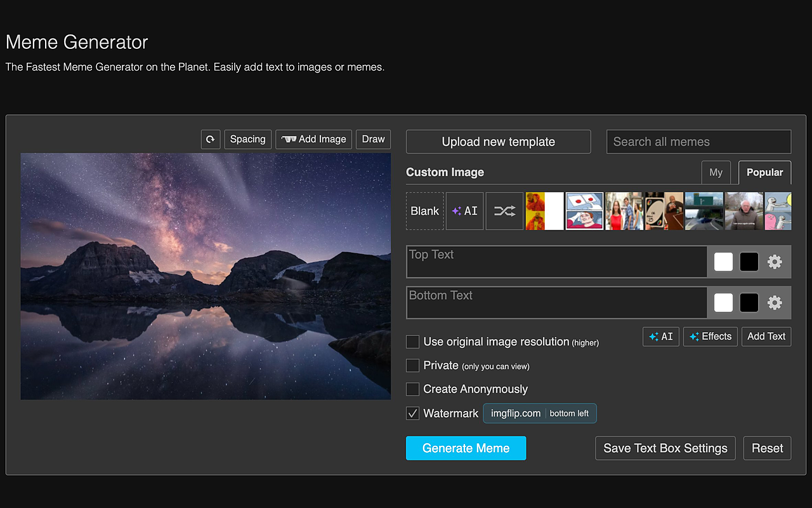Select the UNO Draw 25 template
This screenshot has height=508, width=812.
click(664, 211)
